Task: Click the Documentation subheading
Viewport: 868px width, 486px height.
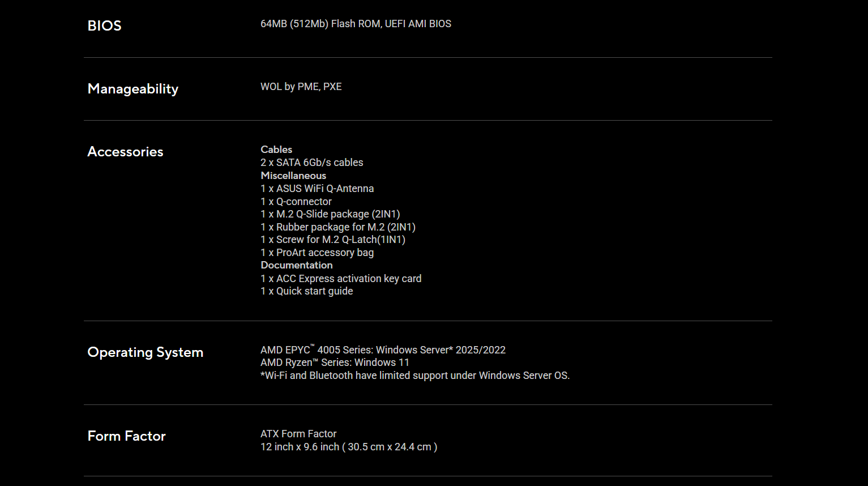Action: (297, 265)
